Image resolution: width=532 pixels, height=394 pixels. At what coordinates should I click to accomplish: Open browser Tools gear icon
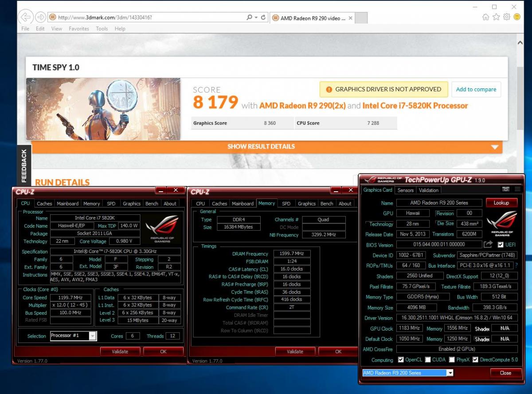(506, 17)
